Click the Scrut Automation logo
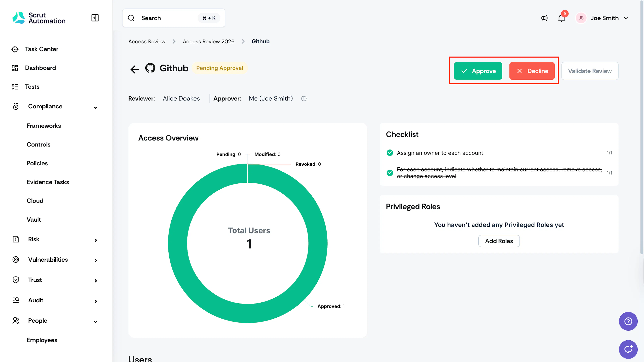Screen dimensions: 644x362 point(39,18)
